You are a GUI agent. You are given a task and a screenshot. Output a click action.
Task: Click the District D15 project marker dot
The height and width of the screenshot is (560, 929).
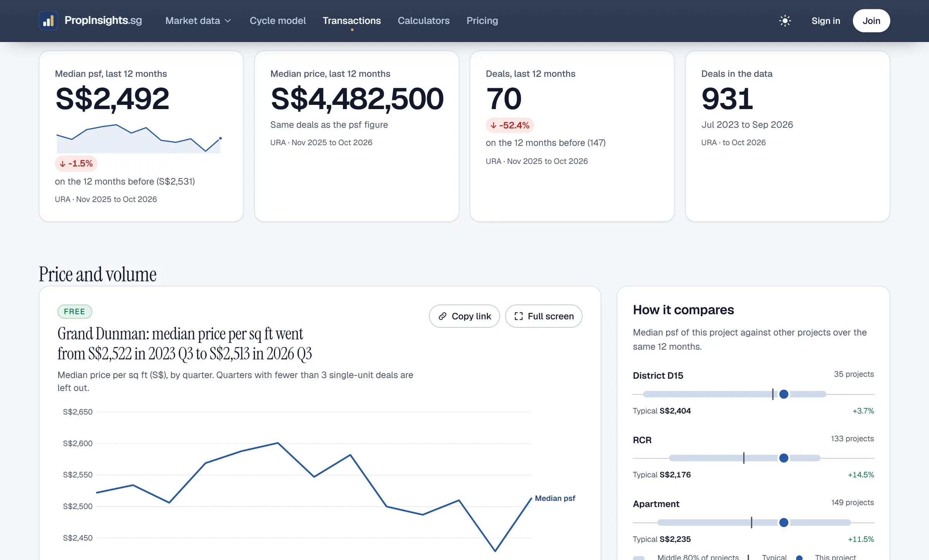point(783,394)
